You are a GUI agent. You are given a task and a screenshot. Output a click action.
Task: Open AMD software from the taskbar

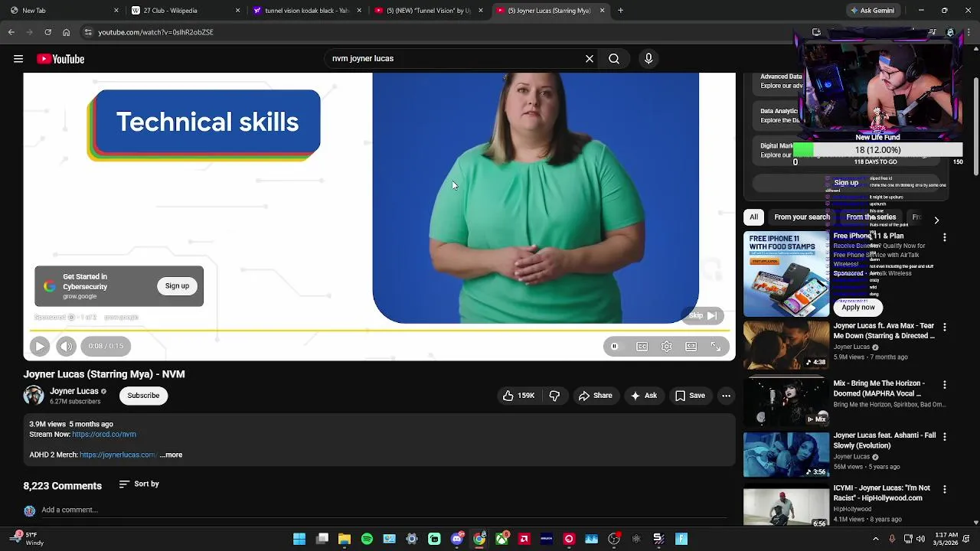coord(524,540)
